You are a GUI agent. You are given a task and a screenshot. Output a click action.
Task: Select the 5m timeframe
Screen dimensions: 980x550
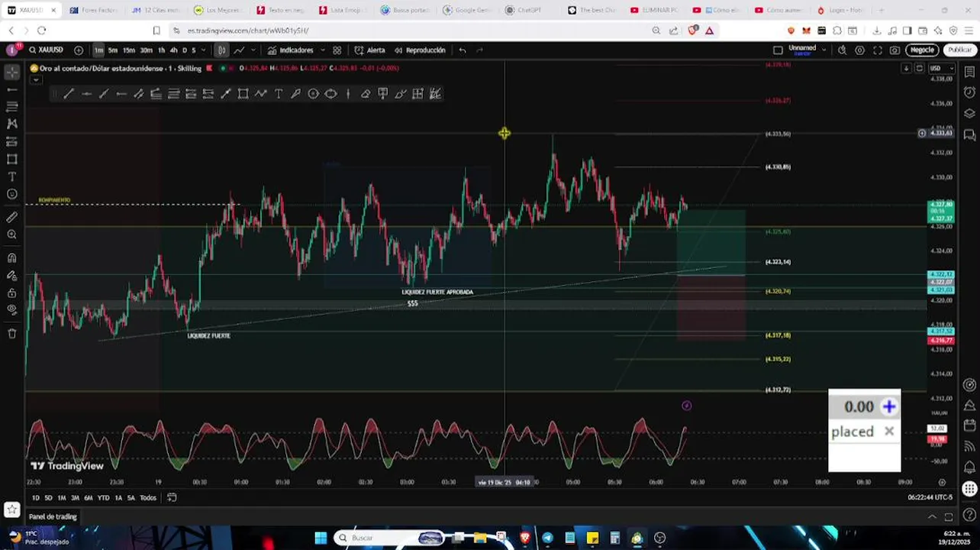coord(113,50)
